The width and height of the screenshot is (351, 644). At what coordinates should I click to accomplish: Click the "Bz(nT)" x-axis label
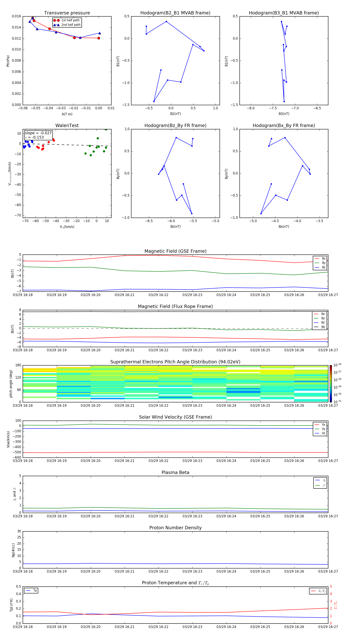click(x=175, y=227)
